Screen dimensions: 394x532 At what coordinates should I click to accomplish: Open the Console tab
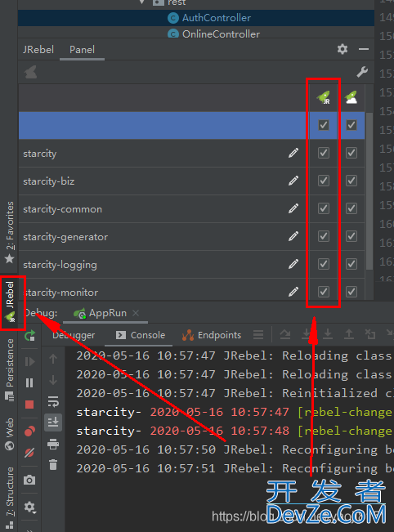click(x=141, y=335)
